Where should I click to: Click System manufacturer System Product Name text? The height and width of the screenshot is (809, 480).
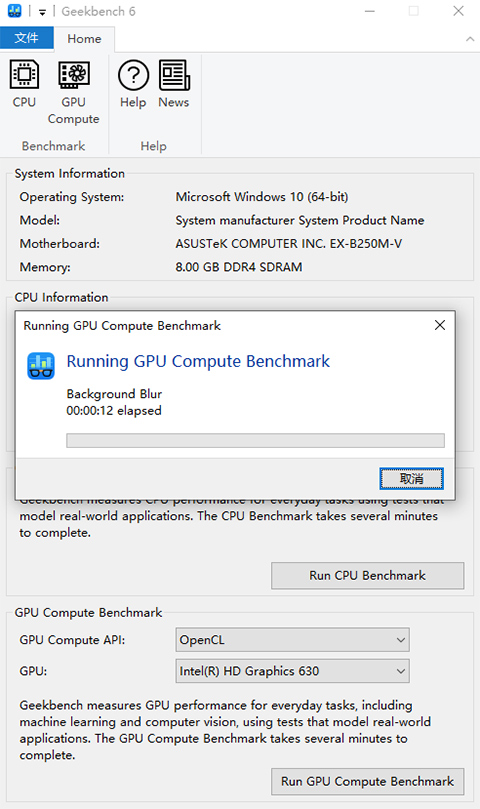point(299,220)
